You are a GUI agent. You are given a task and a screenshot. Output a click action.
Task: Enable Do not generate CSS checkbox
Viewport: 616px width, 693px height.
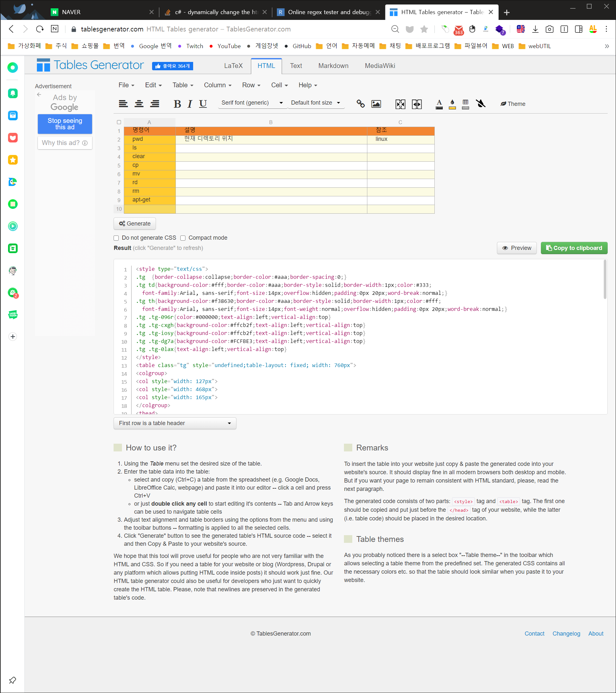(x=116, y=238)
